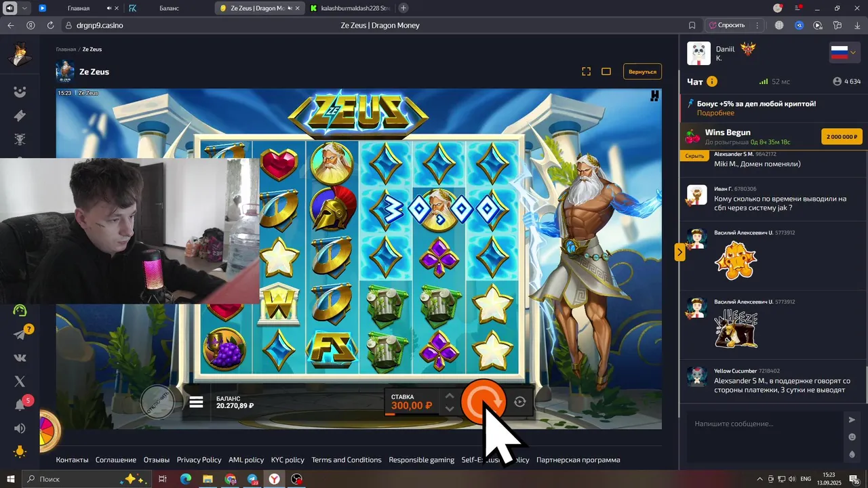Open the slot game hamburger menu

[x=196, y=402]
